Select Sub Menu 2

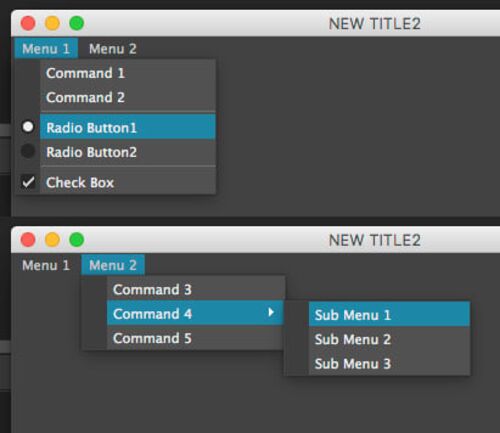[389, 339]
